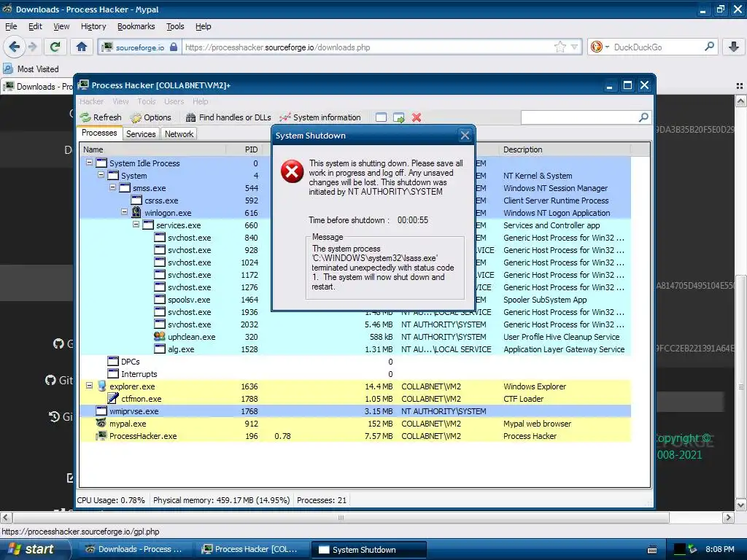
Task: Open the browser History menu
Action: pos(93,26)
